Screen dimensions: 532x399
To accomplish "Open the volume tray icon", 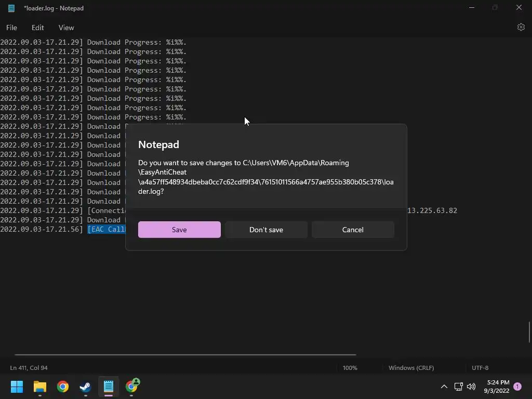I will coord(471,387).
